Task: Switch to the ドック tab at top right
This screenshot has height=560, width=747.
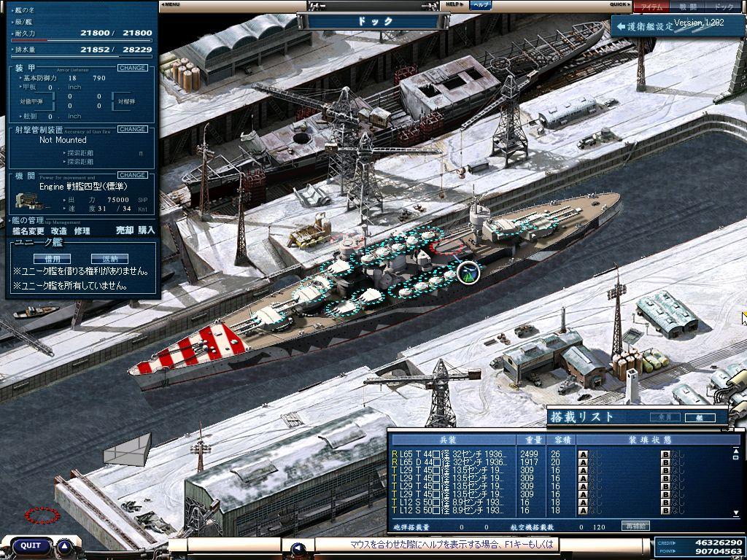Action: 723,7
